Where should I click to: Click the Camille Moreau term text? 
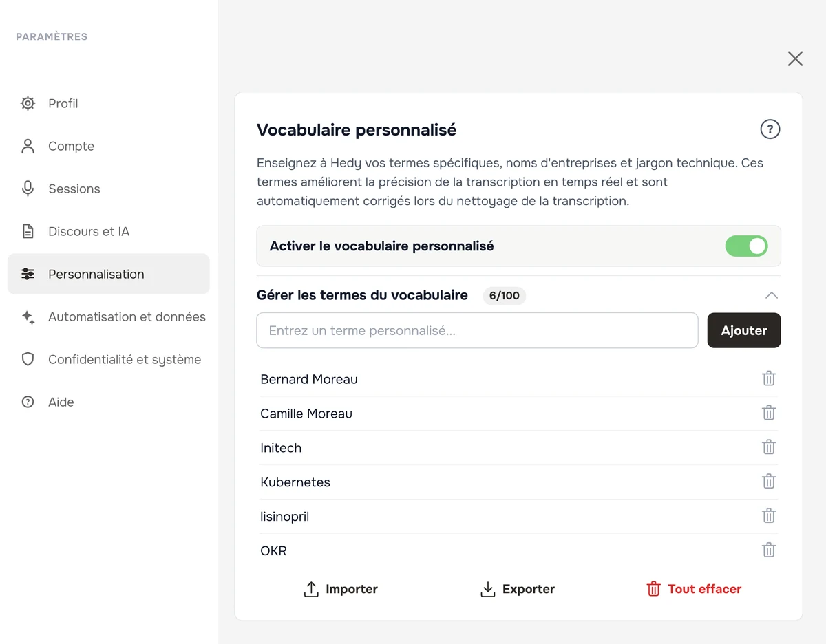coord(306,414)
